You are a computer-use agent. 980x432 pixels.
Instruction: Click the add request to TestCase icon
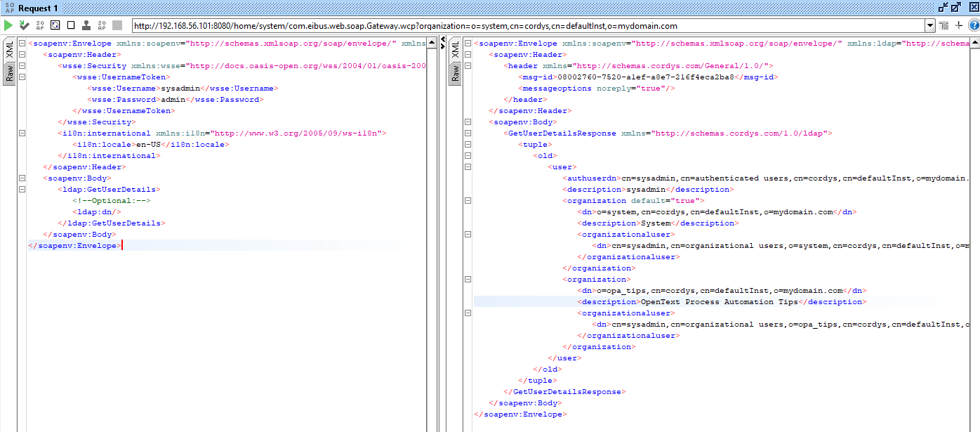tap(25, 25)
